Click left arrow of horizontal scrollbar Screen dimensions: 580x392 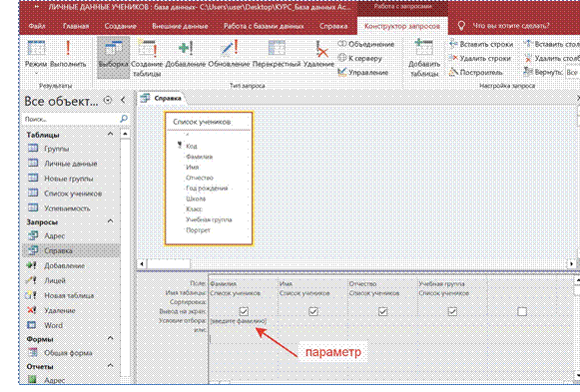pos(142,263)
